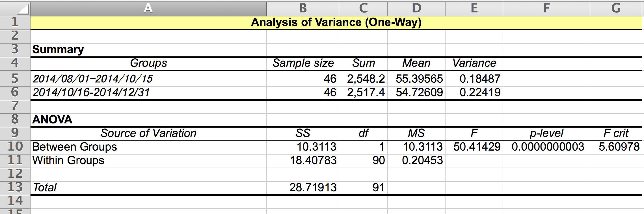
Task: Select the ANOVA heading cell
Action: 148,120
